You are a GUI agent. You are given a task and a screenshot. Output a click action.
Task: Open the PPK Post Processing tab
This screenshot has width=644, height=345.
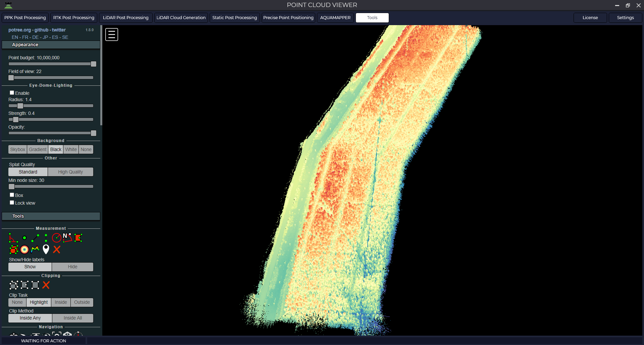25,18
